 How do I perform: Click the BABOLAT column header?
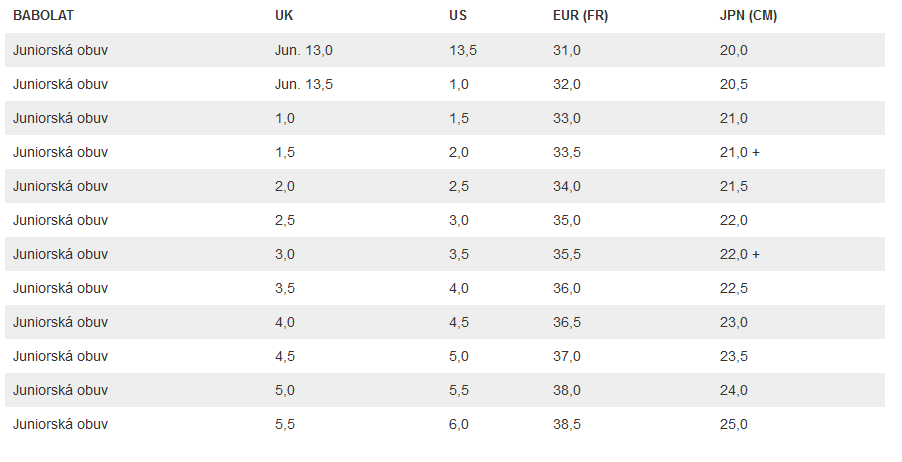[x=43, y=16]
